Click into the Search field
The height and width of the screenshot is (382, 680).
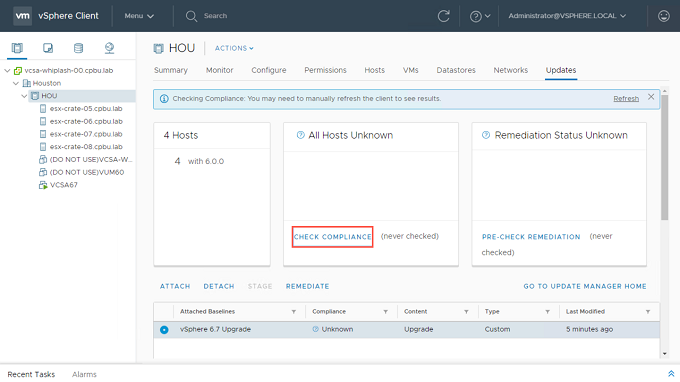216,16
